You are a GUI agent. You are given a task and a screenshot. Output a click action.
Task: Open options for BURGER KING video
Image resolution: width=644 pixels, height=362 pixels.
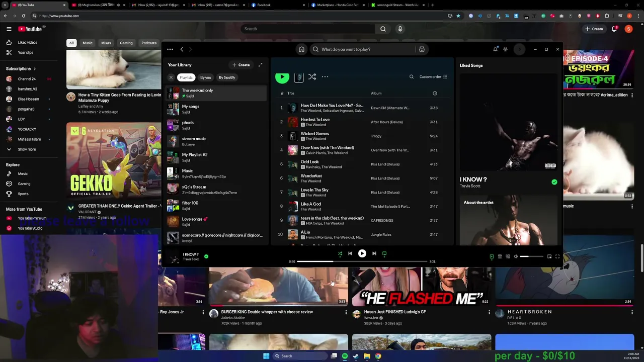[346, 312]
